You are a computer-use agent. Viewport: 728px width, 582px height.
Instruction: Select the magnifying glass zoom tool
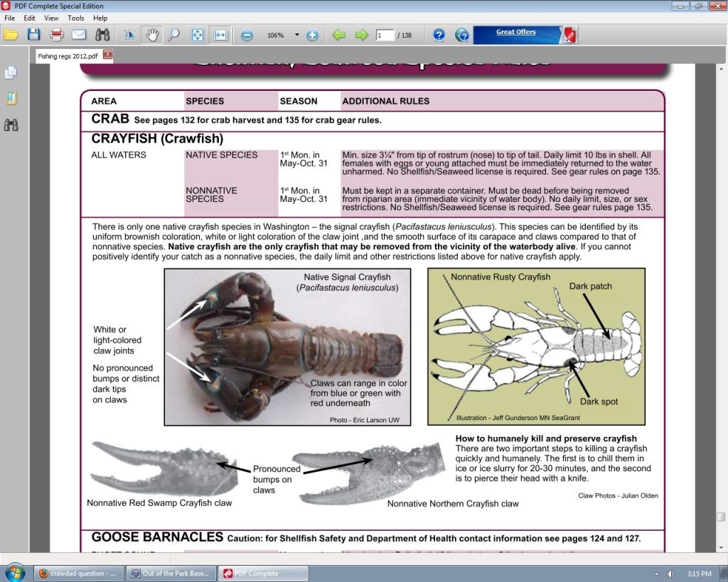click(173, 35)
